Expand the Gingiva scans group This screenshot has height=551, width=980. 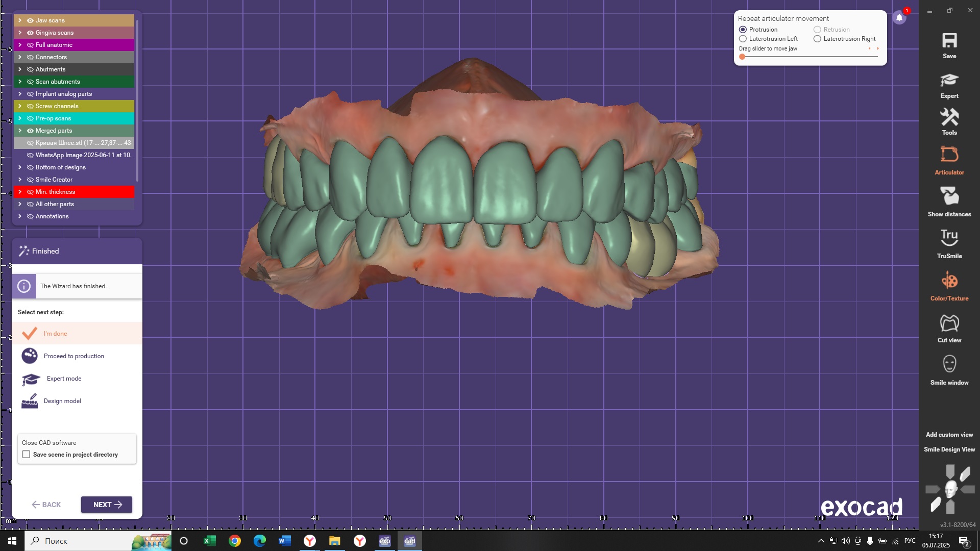coord(20,33)
